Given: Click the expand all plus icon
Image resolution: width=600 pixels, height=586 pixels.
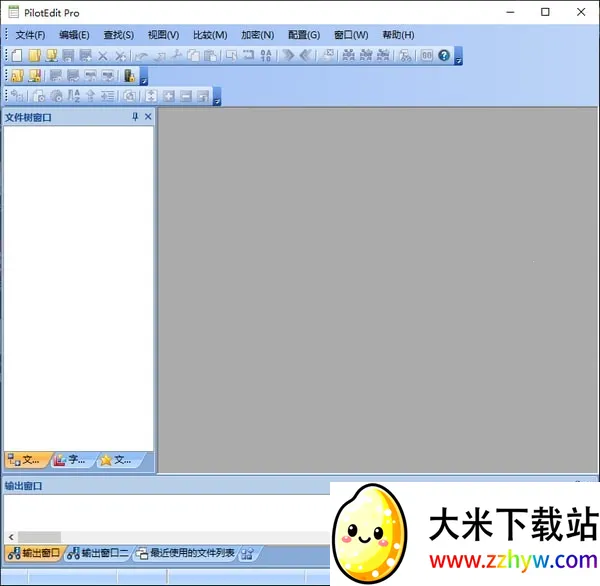Looking at the screenshot, I should click(168, 96).
